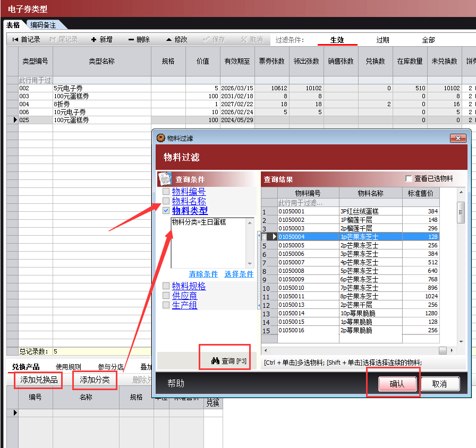Save changes with 保存 button

[214, 39]
